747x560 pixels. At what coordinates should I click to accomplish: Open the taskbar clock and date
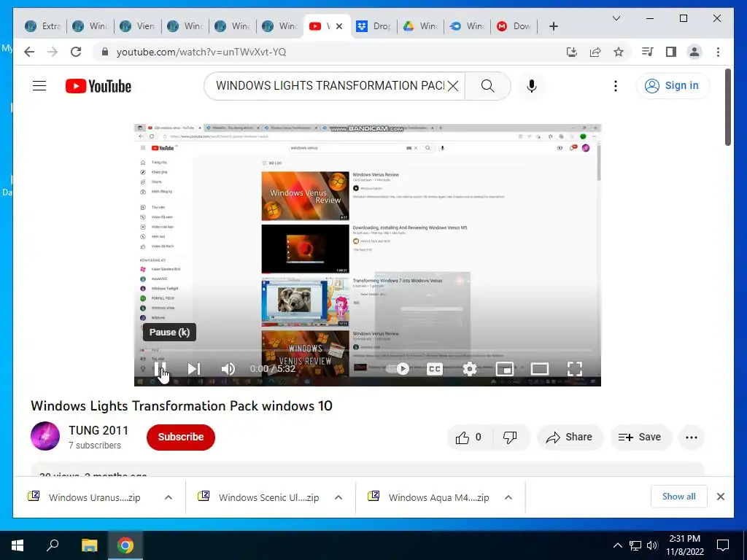[684, 545]
